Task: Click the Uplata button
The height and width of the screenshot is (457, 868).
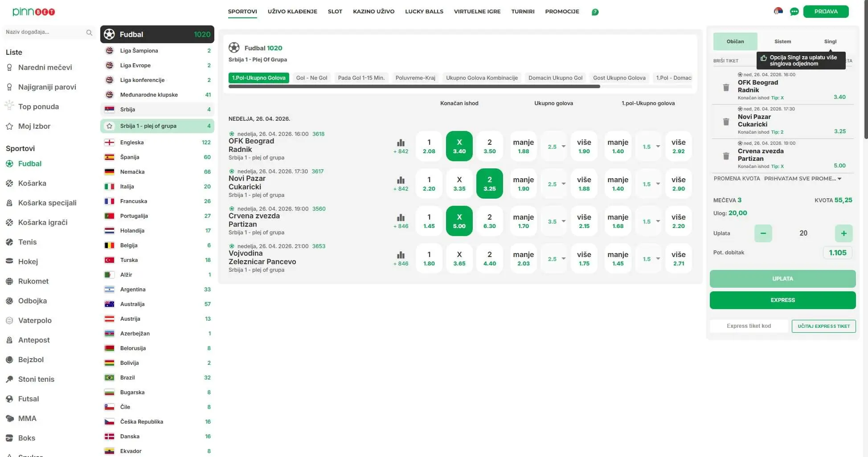Action: pyautogui.click(x=782, y=279)
